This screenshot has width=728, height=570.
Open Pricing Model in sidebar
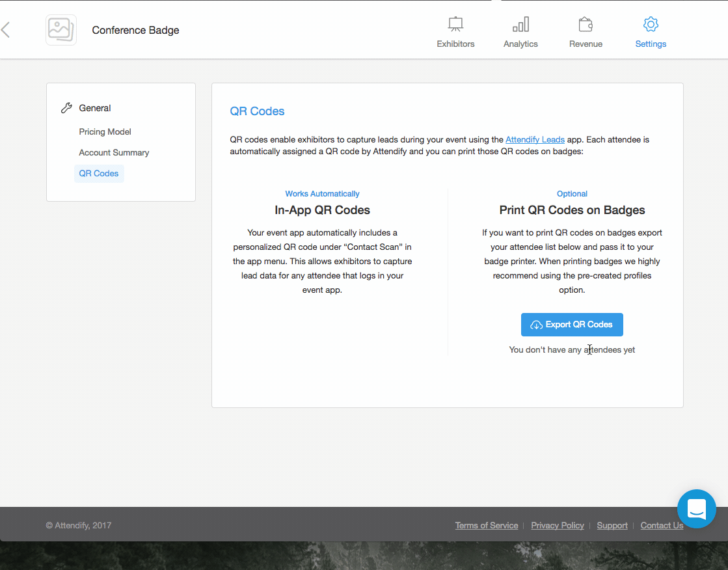click(x=105, y=131)
